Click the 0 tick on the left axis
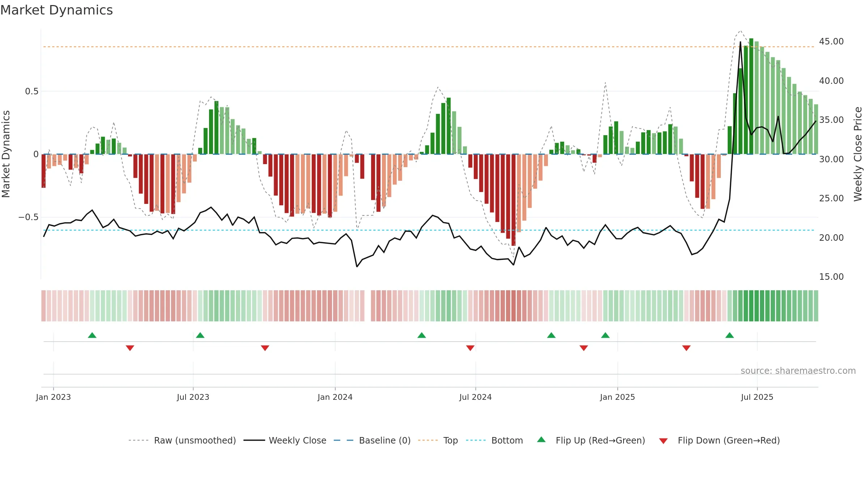Viewport: 868px width, 488px height. tap(36, 154)
